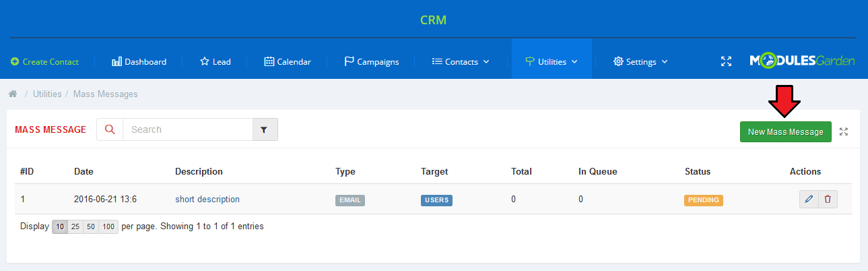Click the magnifier search icon
This screenshot has width=868, height=271.
110,129
